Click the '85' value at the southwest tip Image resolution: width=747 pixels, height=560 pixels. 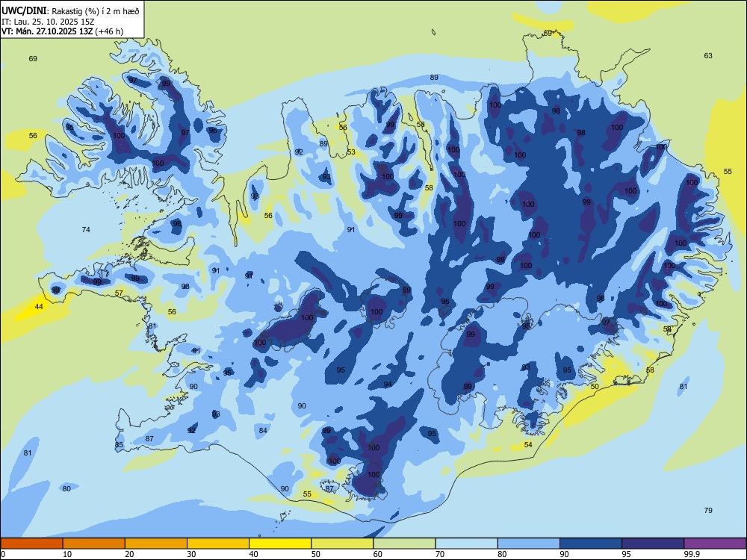click(x=119, y=445)
